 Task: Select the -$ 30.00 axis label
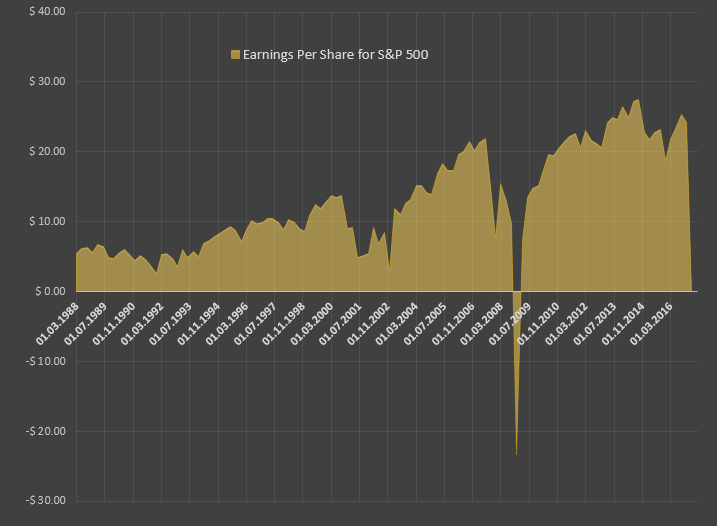coord(46,500)
